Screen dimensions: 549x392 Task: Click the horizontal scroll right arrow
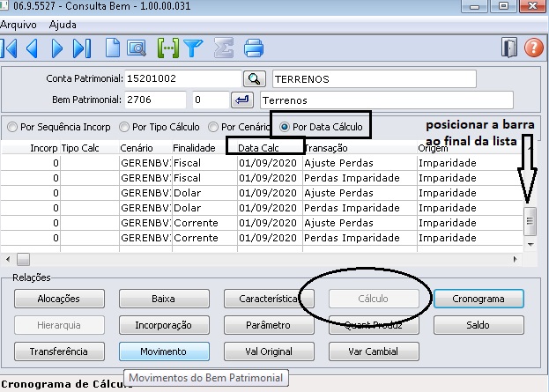(x=515, y=259)
